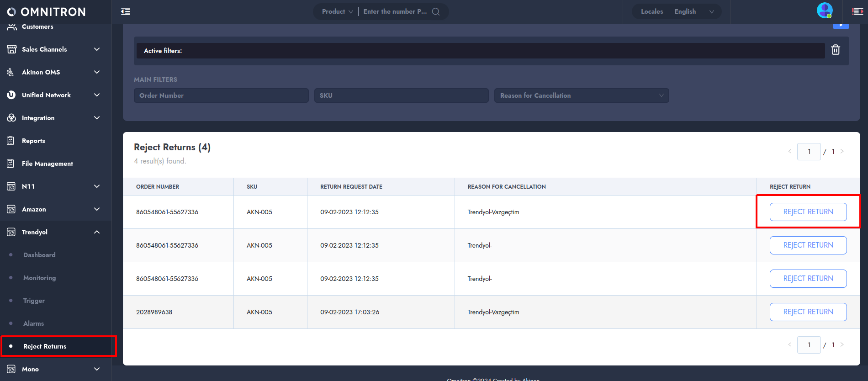Expand the Sales Channels menu
868x381 pixels.
(96, 49)
